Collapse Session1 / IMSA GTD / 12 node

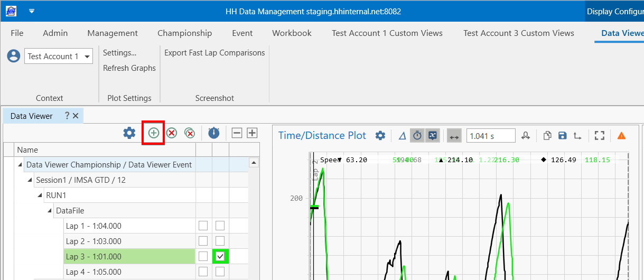click(30, 180)
